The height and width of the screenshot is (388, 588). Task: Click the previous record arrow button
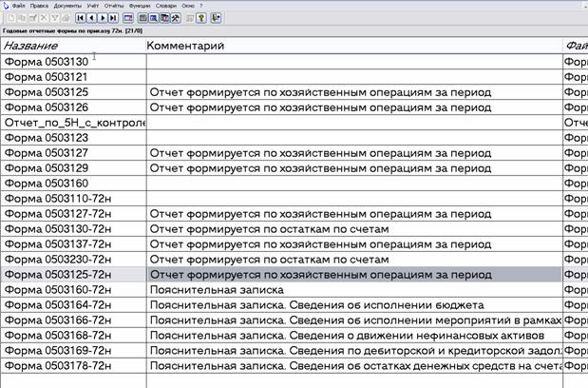(91, 17)
